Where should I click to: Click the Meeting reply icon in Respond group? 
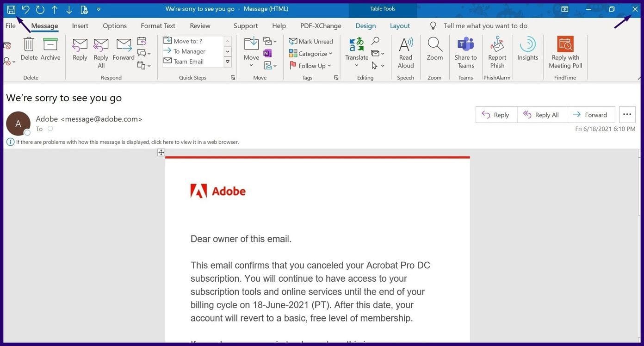(x=142, y=41)
